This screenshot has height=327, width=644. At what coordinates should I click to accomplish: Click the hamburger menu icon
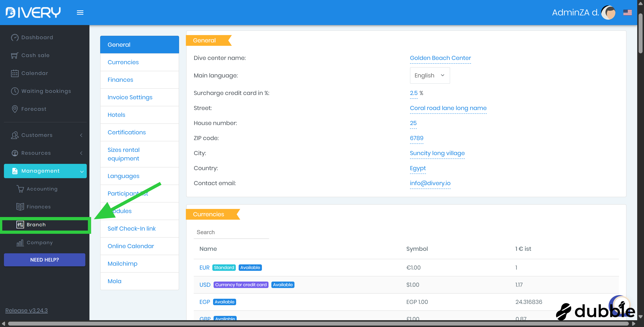(80, 13)
